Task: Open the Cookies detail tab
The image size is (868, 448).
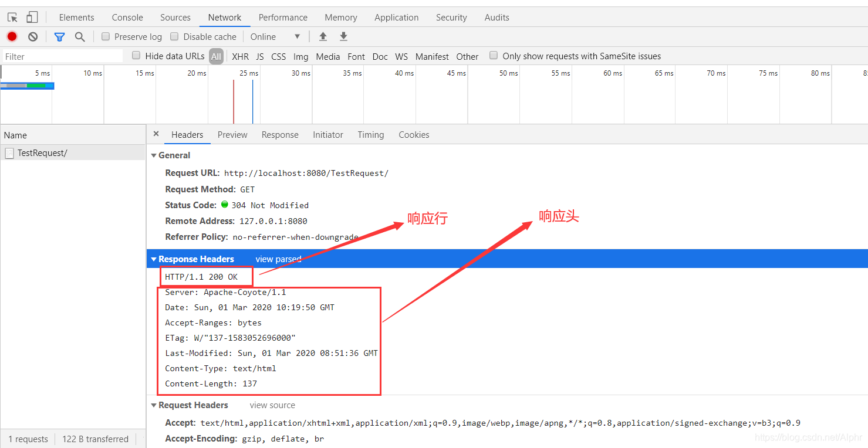Action: (414, 135)
